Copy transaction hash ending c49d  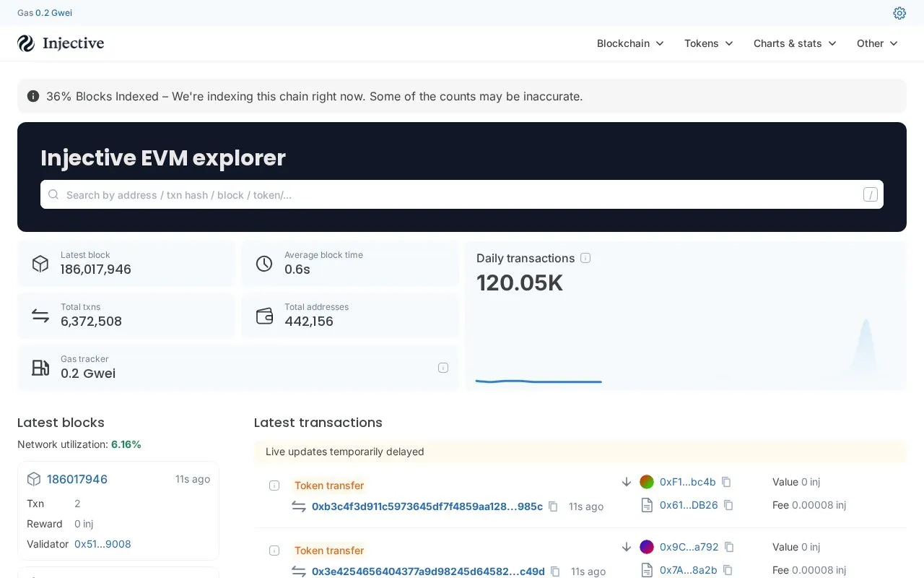click(555, 571)
